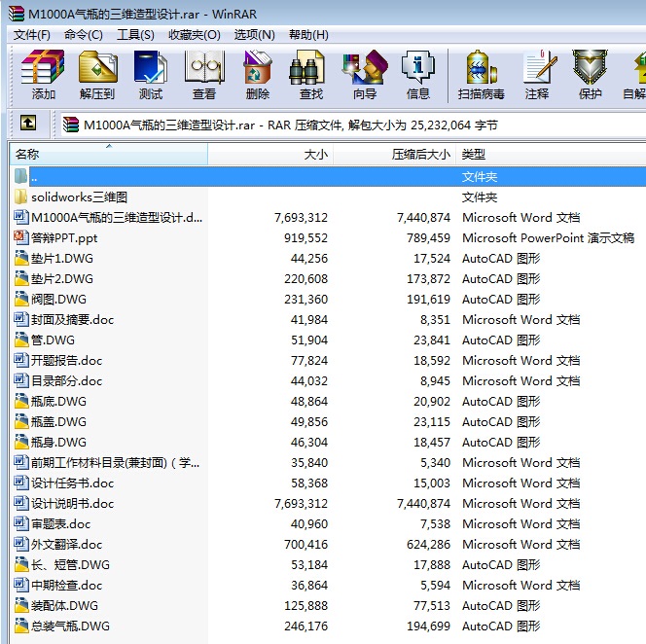Click the DWG icon of 总装气瓶.DWG
The width and height of the screenshot is (646, 644).
[21, 626]
